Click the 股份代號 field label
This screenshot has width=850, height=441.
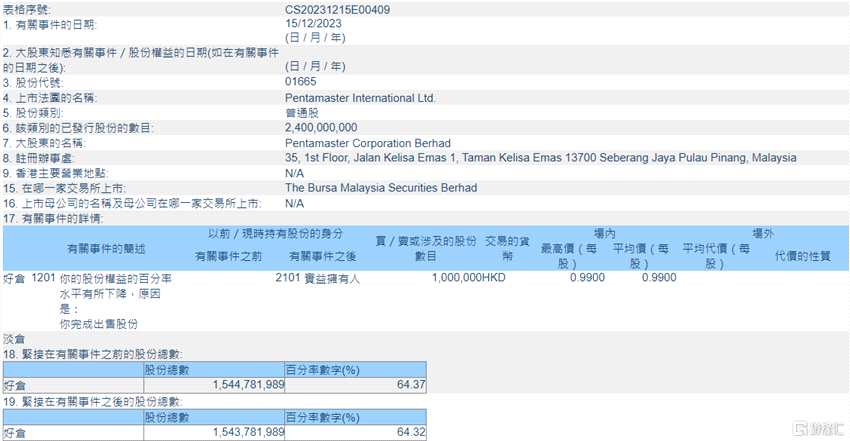click(32, 82)
